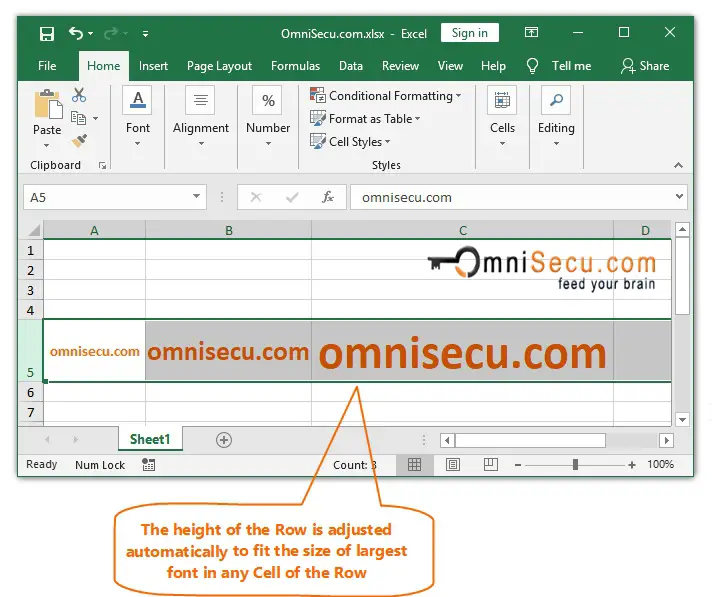Click the Cut scissors icon
The width and height of the screenshot is (712, 597).
pyautogui.click(x=79, y=95)
